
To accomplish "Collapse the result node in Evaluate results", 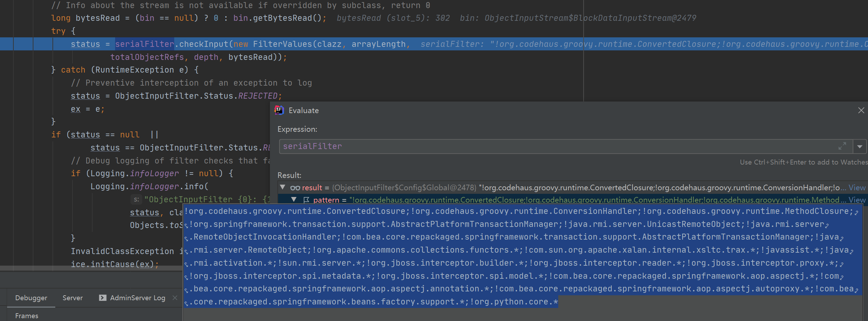I will pyautogui.click(x=283, y=187).
